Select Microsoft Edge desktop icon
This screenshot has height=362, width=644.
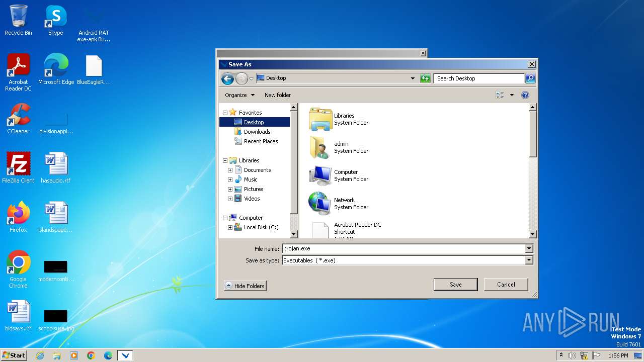(x=56, y=69)
